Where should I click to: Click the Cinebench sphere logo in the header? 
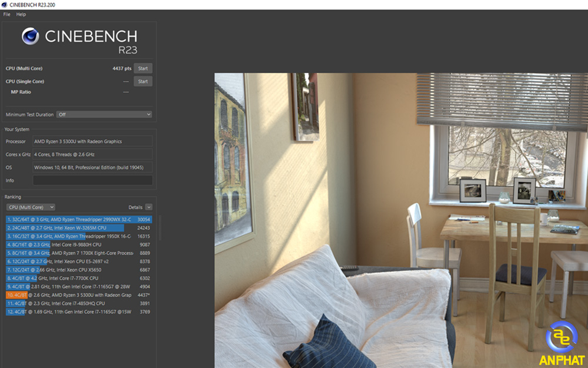(x=31, y=36)
